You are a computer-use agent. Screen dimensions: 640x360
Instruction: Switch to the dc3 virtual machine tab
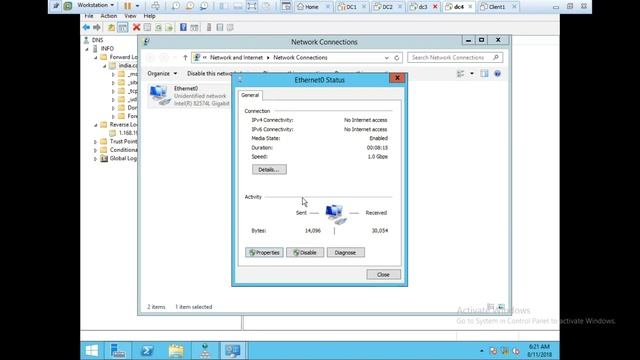(x=420, y=7)
